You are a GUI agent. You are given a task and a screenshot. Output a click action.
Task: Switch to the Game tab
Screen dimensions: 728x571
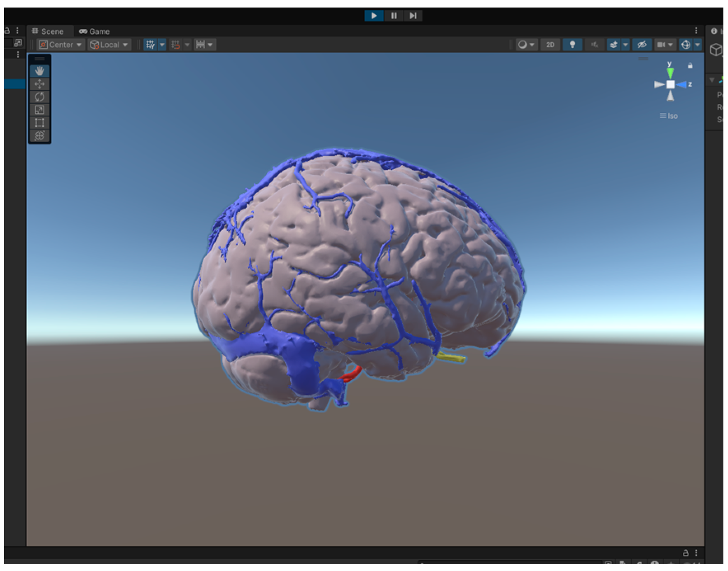pos(94,31)
